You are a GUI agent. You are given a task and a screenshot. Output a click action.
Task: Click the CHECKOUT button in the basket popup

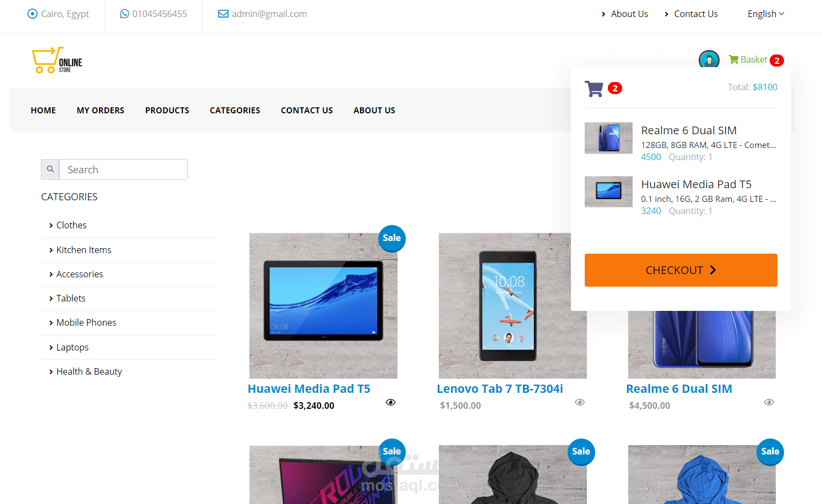681,270
